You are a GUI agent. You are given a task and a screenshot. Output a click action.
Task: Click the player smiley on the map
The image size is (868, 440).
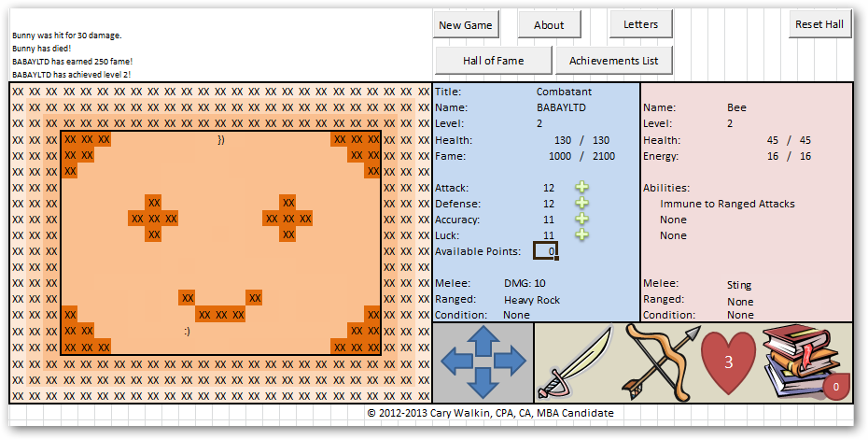[x=188, y=331]
